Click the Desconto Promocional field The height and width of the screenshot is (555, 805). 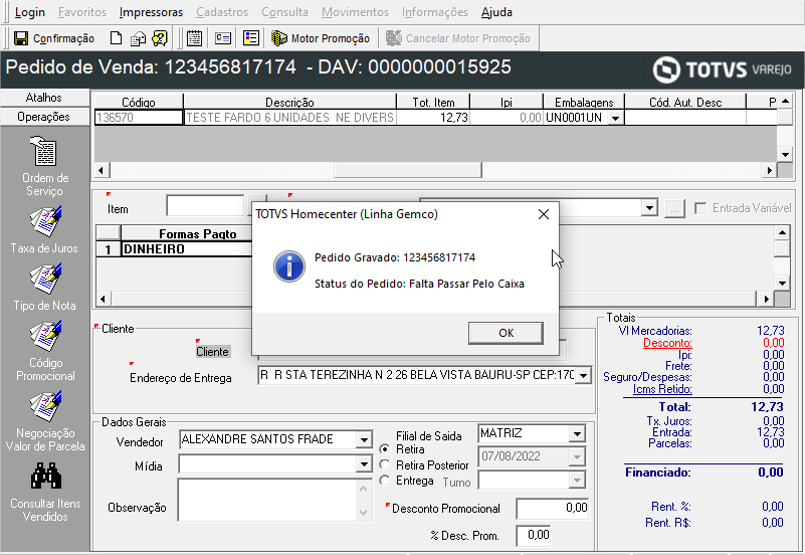[x=552, y=508]
